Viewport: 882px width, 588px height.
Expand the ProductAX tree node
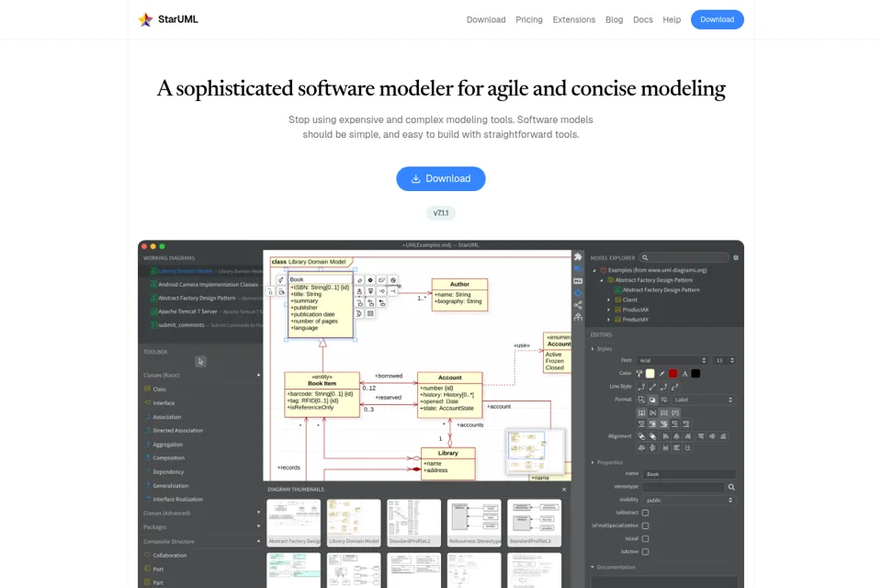[x=608, y=310]
